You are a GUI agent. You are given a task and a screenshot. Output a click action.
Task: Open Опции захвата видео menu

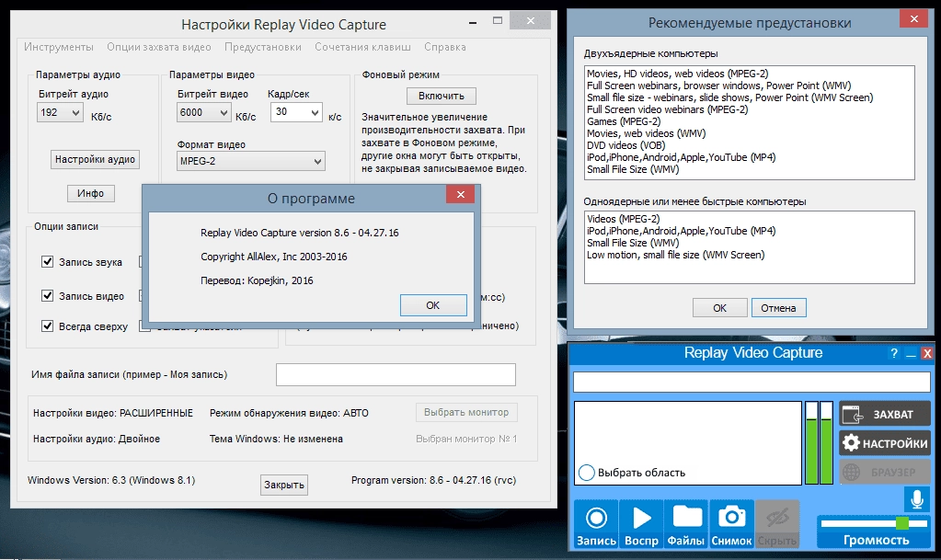(159, 47)
